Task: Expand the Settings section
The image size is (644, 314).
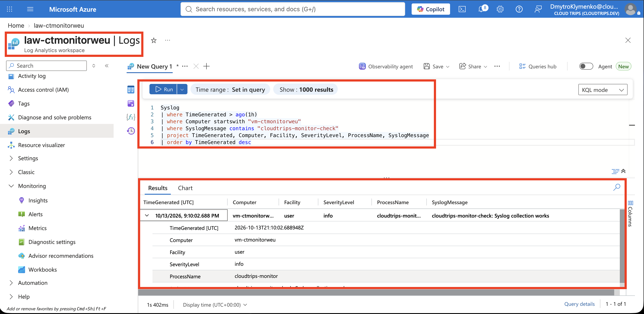Action: click(x=11, y=158)
